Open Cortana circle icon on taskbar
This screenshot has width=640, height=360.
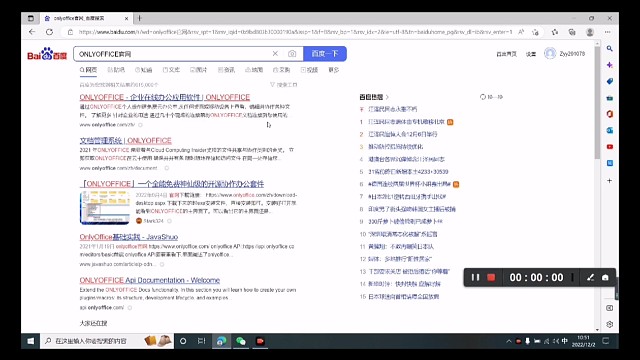pyautogui.click(x=183, y=341)
